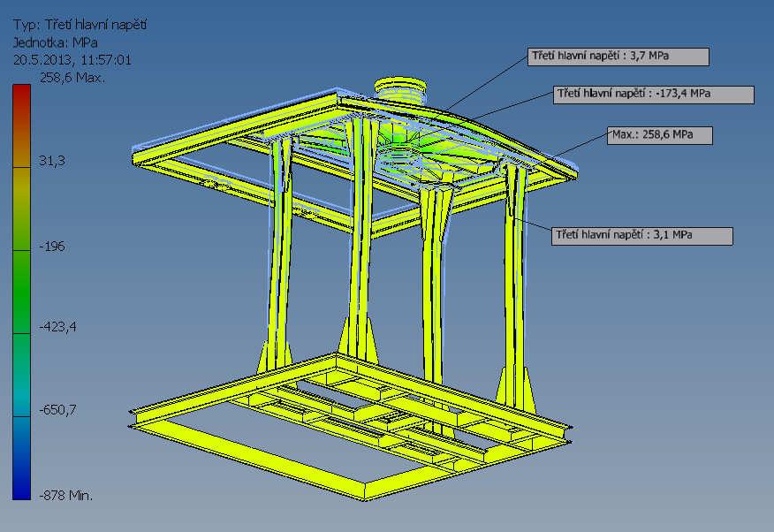Screen dimensions: 774x532
Task: Click the Max.: 258,6 MPa annotation
Action: (x=660, y=136)
